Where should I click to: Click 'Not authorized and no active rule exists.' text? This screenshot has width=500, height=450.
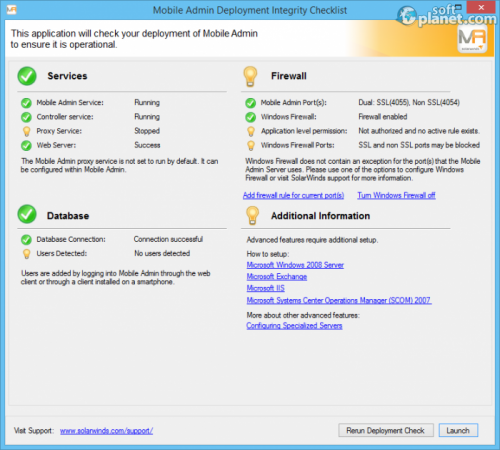[x=419, y=131]
